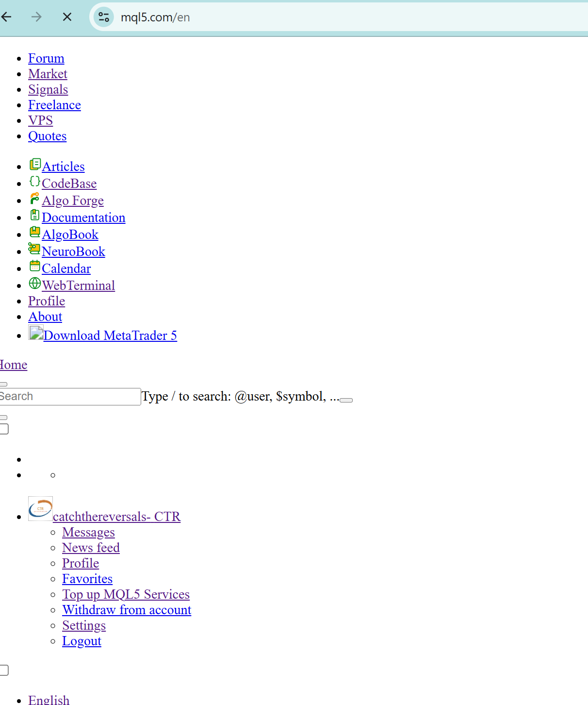
Task: Click the CodeBase curly braces icon
Action: click(35, 181)
